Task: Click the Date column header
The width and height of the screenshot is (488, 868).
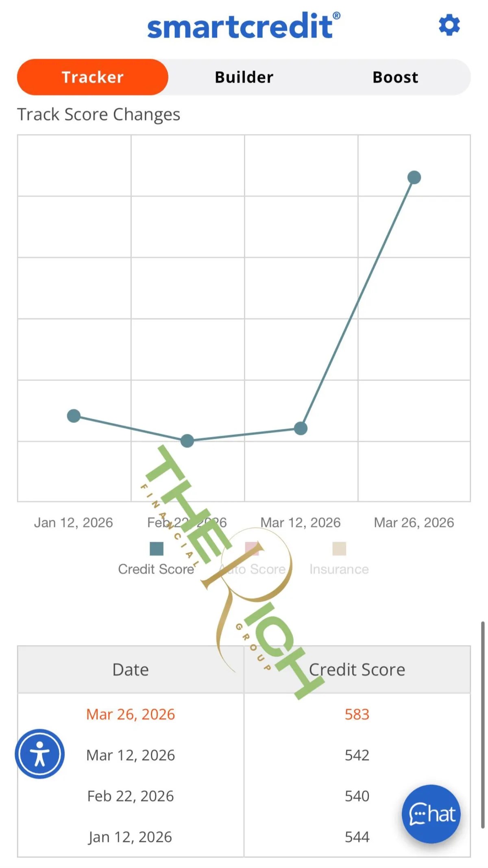Action: point(131,669)
